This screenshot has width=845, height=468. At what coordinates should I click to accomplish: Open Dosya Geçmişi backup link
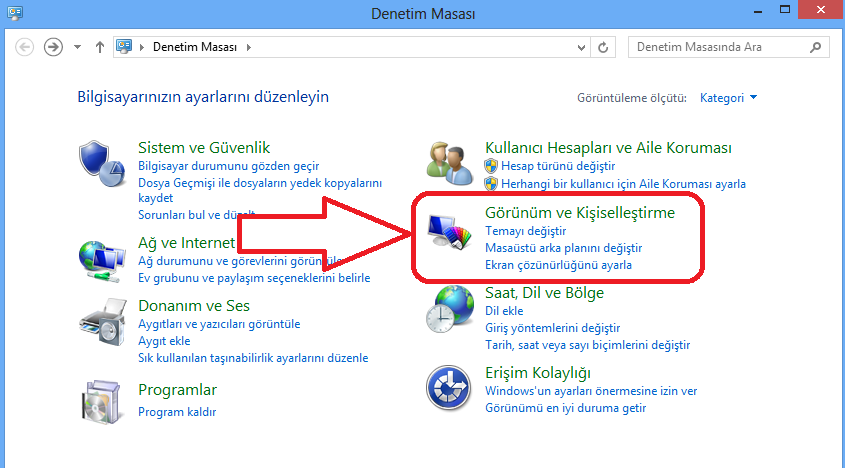(260, 190)
